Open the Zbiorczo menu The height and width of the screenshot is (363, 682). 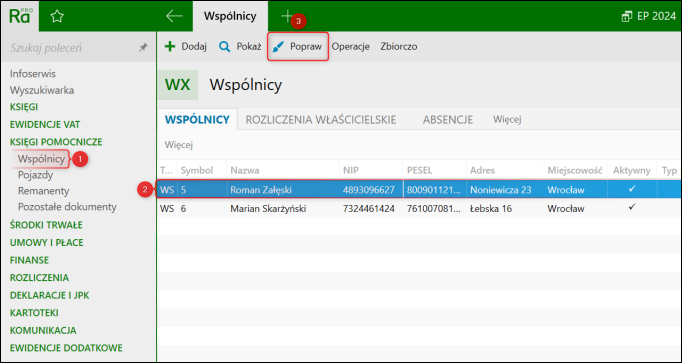pyautogui.click(x=399, y=47)
